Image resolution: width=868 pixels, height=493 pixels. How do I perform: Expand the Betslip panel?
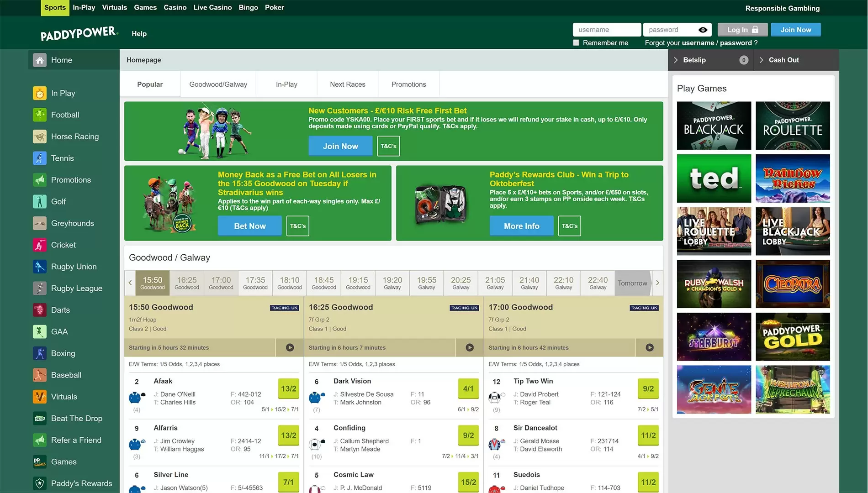[711, 60]
